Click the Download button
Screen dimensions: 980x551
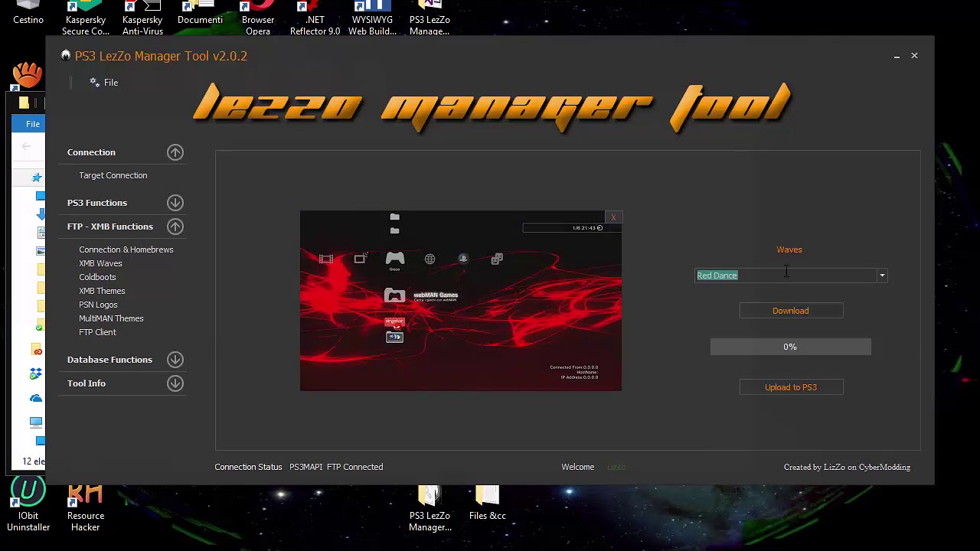791,311
